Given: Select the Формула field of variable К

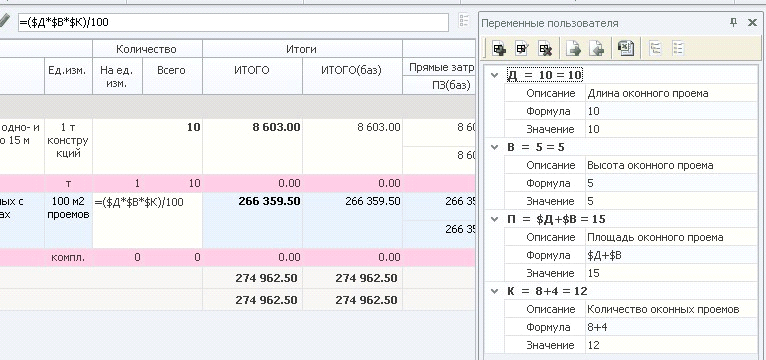Looking at the screenshot, I should pos(671,327).
